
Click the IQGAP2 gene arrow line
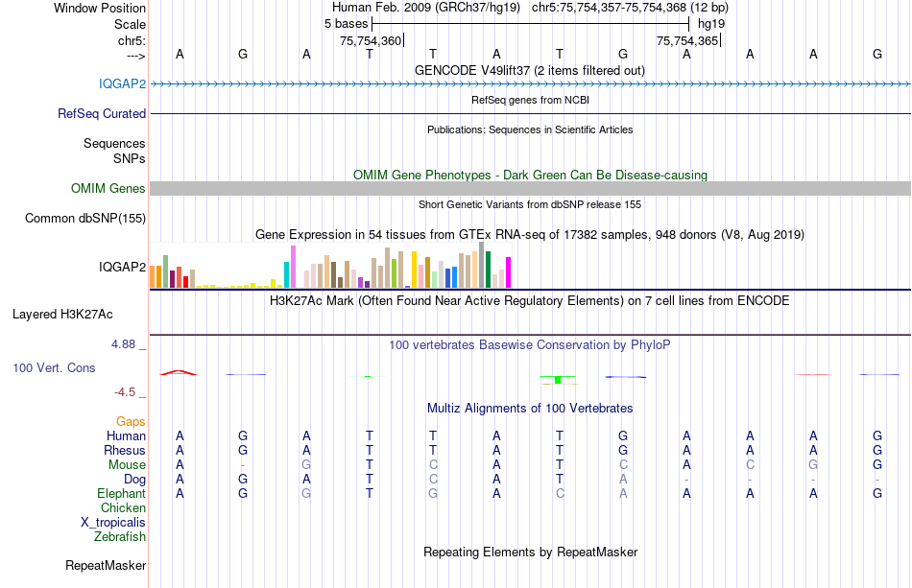click(x=530, y=84)
